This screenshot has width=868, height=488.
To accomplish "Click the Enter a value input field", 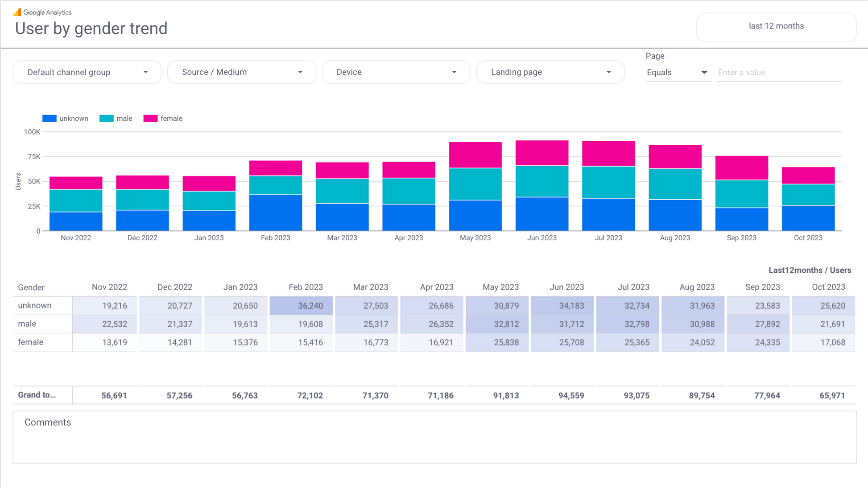I will click(x=779, y=73).
